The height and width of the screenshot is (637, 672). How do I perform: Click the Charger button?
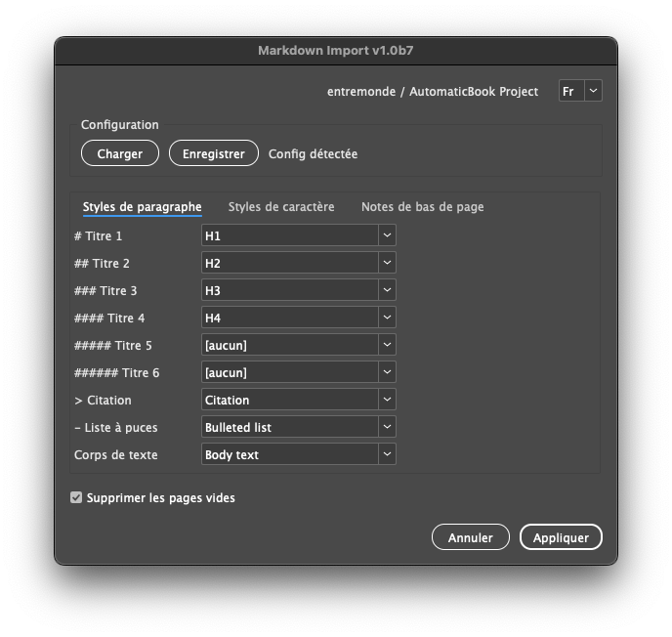pyautogui.click(x=120, y=153)
